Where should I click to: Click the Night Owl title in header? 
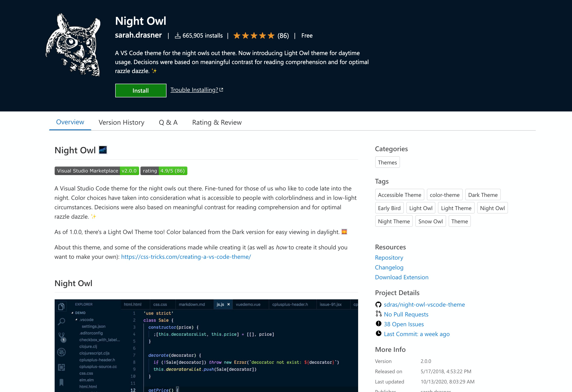(140, 21)
